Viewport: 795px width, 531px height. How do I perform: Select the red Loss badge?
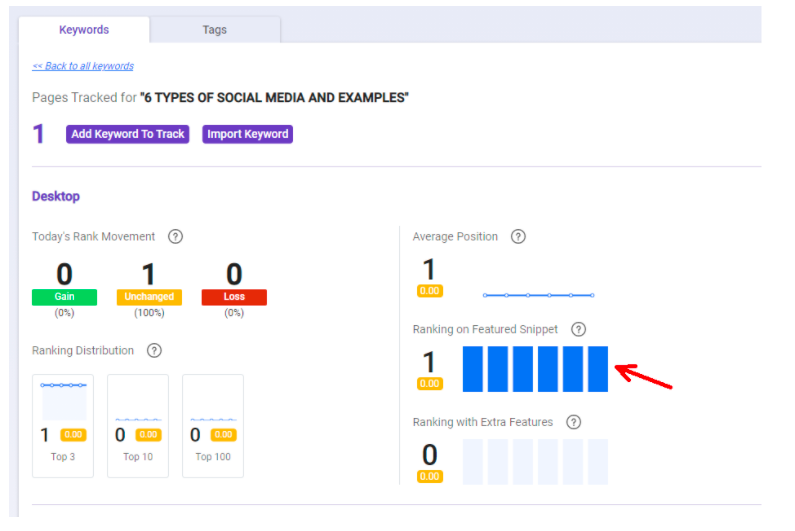click(234, 297)
